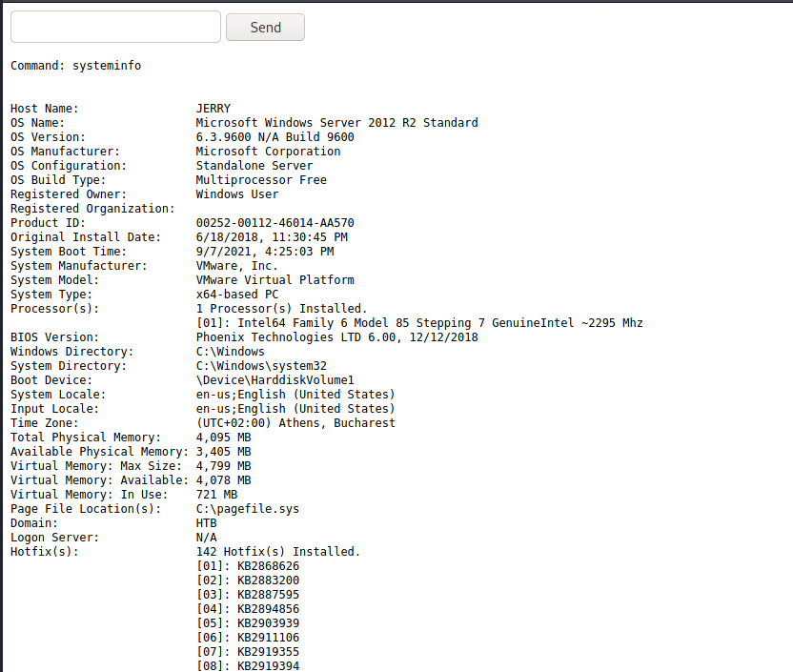The image size is (793, 672).
Task: Select the host name value JERRY
Action: click(213, 109)
